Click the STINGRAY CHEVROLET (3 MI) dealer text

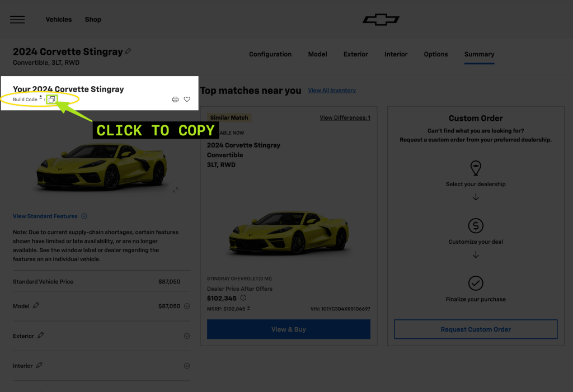click(239, 278)
